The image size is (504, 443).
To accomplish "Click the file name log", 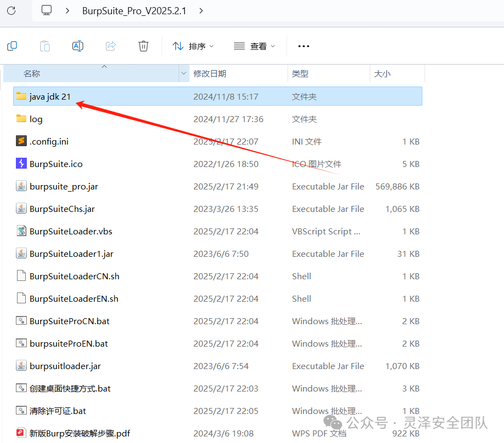I will pyautogui.click(x=36, y=119).
